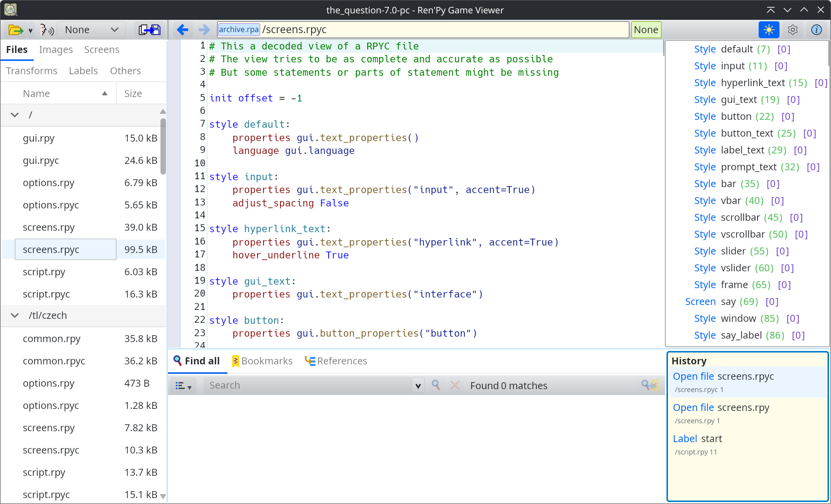Open history entry Label start
The height and width of the screenshot is (504, 831).
[747, 444]
